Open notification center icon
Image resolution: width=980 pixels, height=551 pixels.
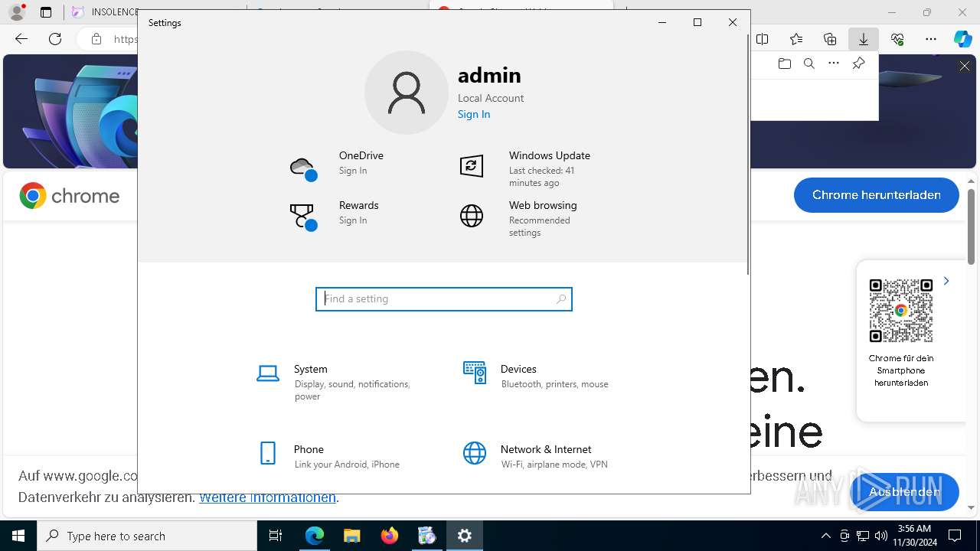tap(955, 536)
